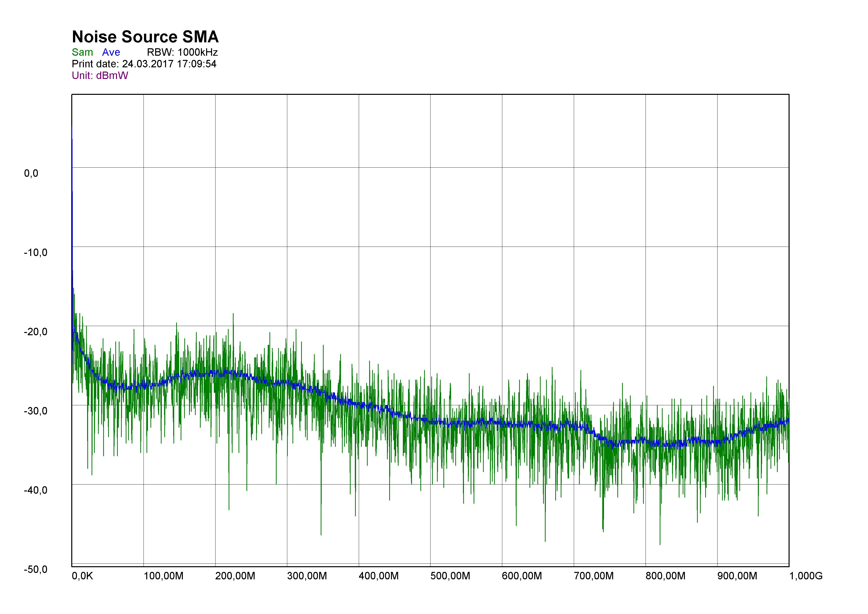Click the Print date line
Image resolution: width=868 pixels, height=614 pixels.
144,64
